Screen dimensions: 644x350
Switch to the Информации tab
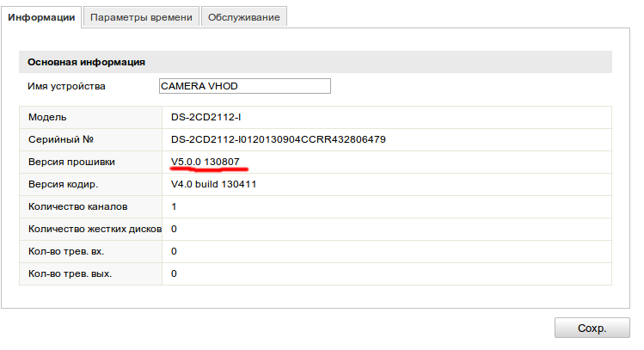[x=42, y=17]
